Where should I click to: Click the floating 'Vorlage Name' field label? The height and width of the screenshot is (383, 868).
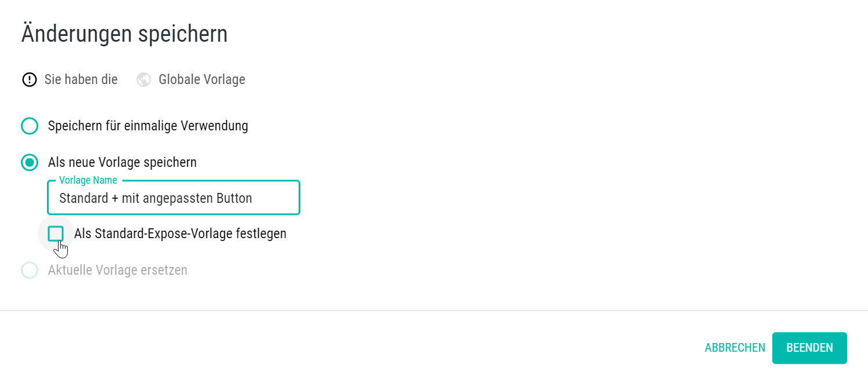point(88,180)
